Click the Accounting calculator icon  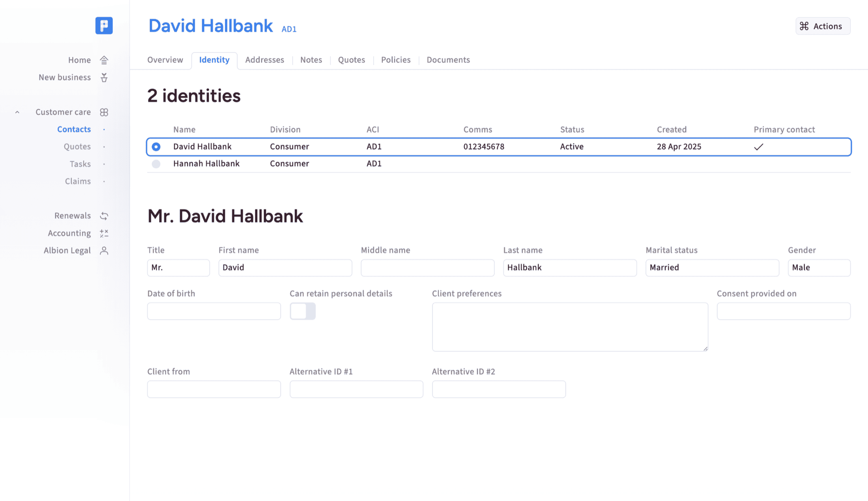tap(104, 233)
